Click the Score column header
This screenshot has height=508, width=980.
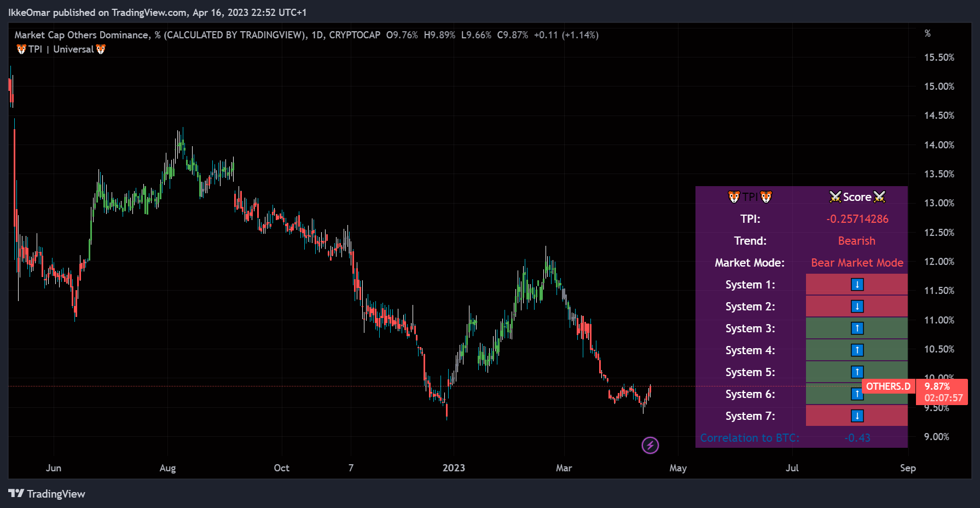coord(857,197)
